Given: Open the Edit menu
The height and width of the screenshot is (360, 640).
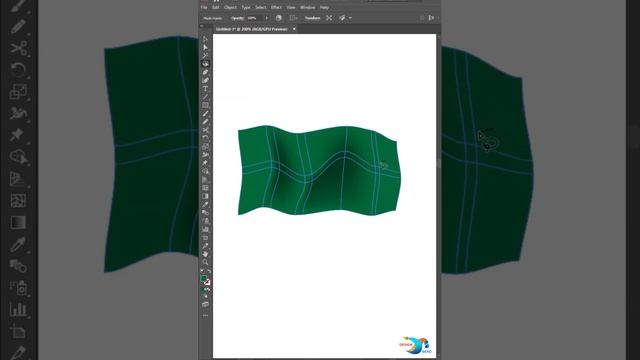Looking at the screenshot, I should pos(216,7).
